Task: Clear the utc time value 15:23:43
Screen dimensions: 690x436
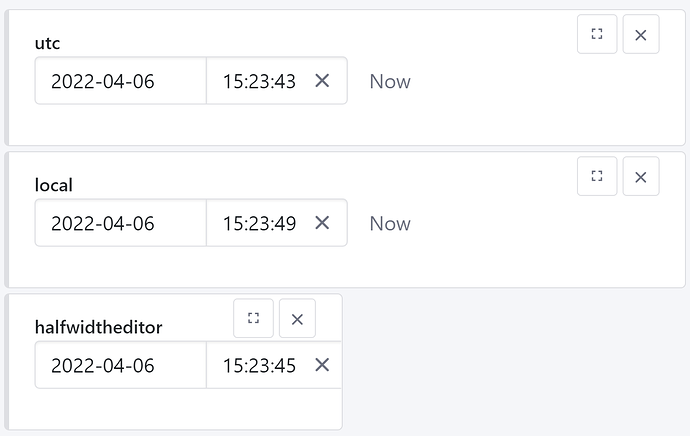Action: tap(322, 81)
